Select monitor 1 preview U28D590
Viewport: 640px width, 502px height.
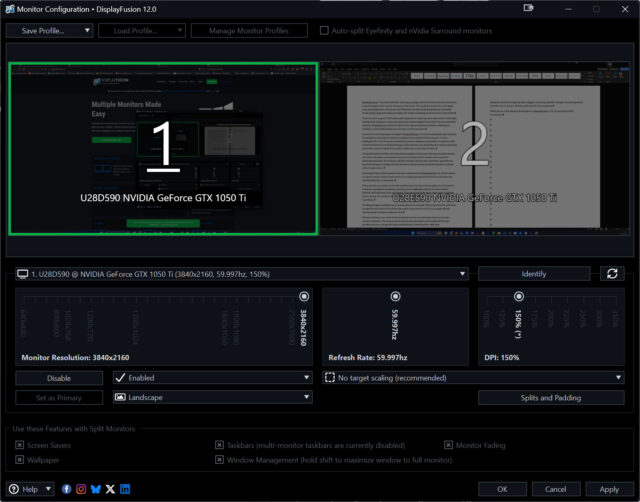coord(163,149)
